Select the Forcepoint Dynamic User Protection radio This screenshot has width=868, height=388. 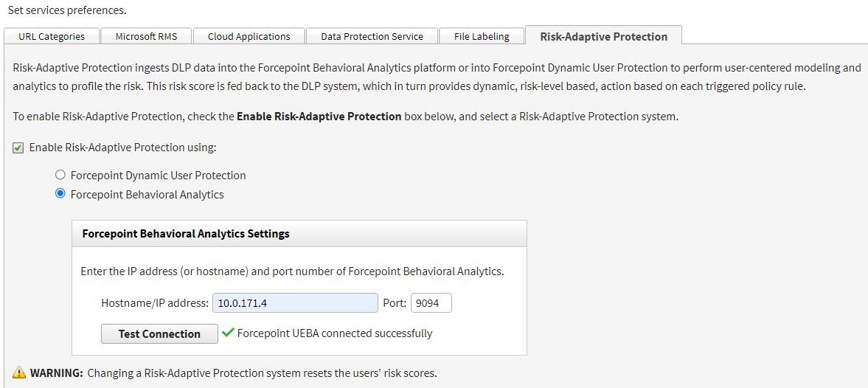click(x=60, y=176)
